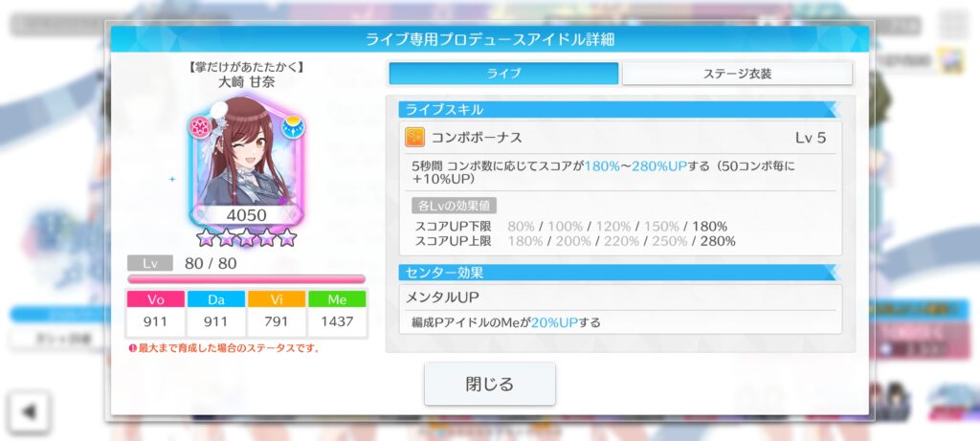Click the hamburger menu icon in top right
This screenshot has width=980, height=441.
tap(954, 25)
